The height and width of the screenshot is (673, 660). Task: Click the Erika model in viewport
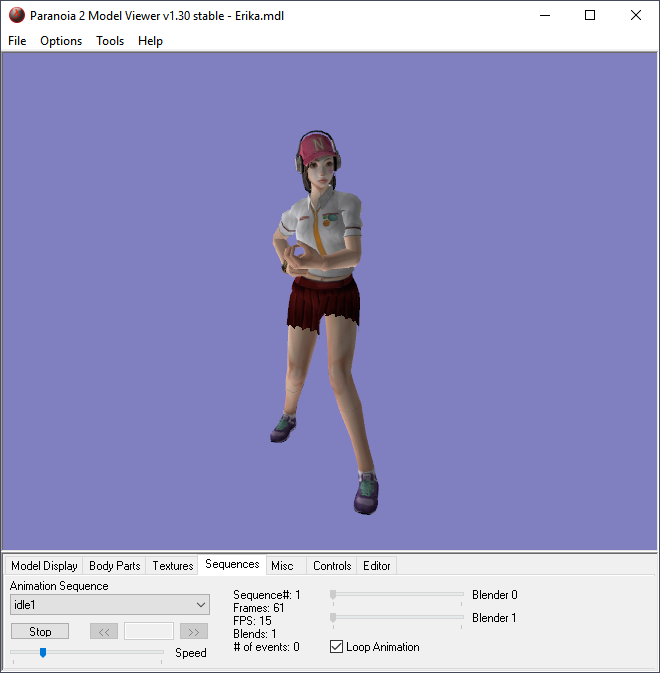pos(323,322)
